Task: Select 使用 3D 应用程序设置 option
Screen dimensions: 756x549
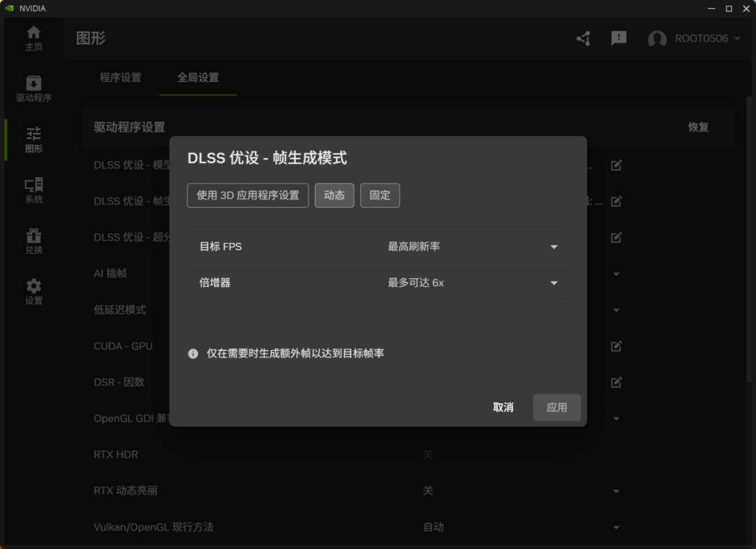Action: [x=248, y=195]
